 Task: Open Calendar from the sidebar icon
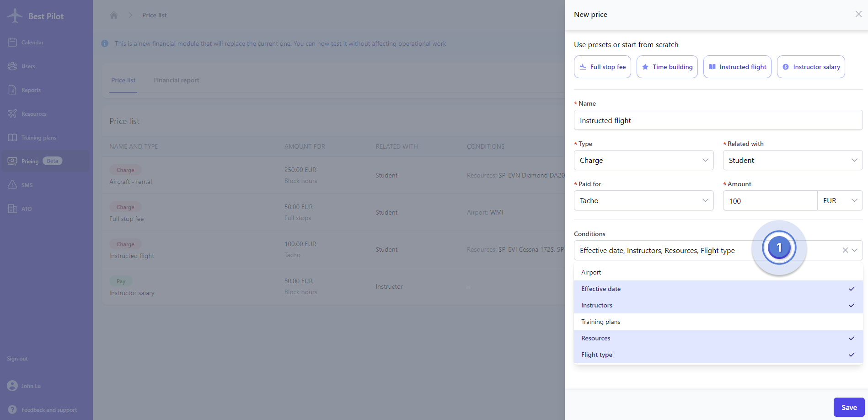(x=12, y=42)
